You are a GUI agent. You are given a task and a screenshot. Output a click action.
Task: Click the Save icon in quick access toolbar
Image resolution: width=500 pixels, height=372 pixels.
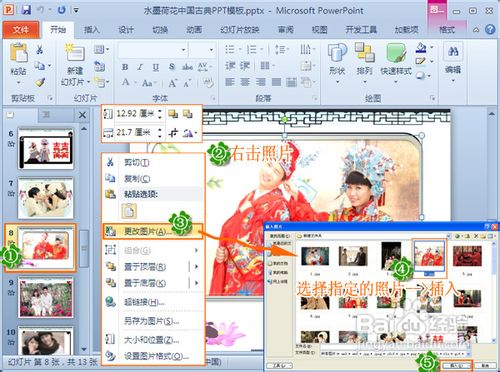click(x=26, y=10)
